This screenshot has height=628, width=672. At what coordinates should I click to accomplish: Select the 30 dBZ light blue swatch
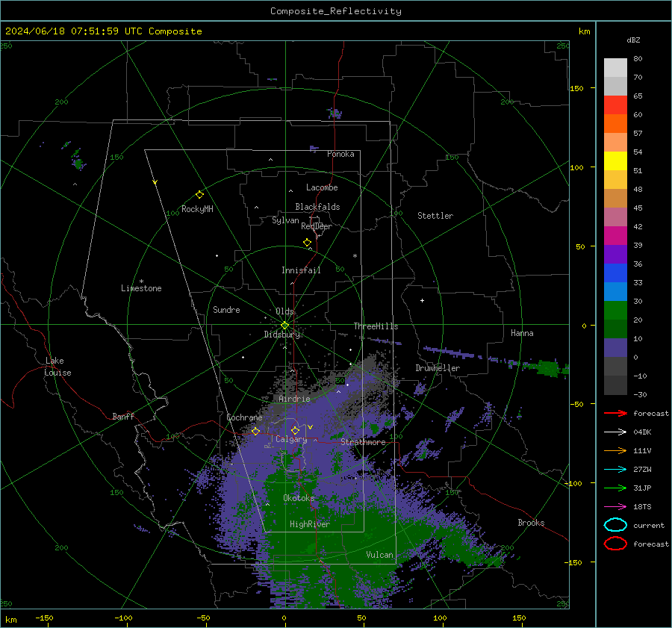(x=615, y=291)
